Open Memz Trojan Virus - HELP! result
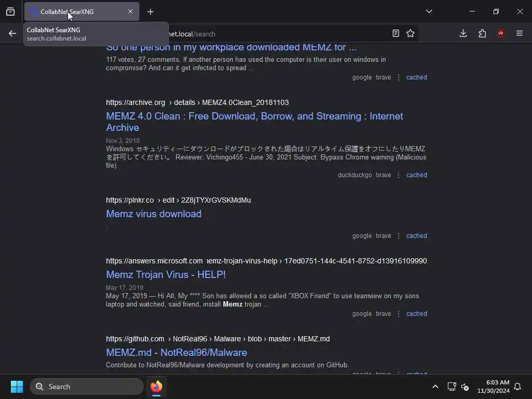Screen dimensions: 532x399 pyautogui.click(x=166, y=274)
